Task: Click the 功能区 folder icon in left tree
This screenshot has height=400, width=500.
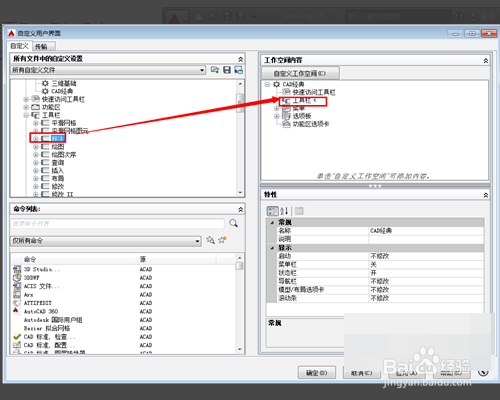Action: pos(35,107)
